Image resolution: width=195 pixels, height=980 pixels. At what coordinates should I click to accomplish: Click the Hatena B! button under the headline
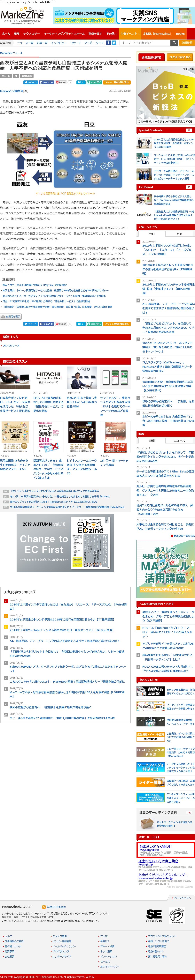(x=81, y=82)
